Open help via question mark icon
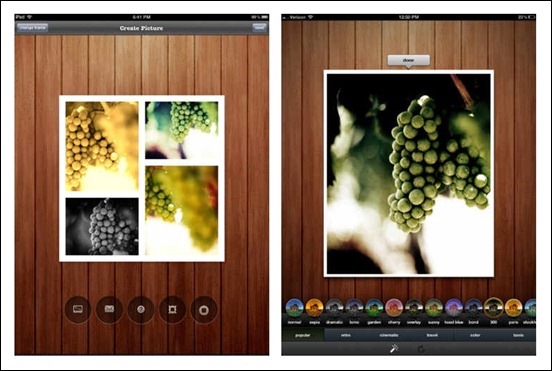 click(x=141, y=309)
